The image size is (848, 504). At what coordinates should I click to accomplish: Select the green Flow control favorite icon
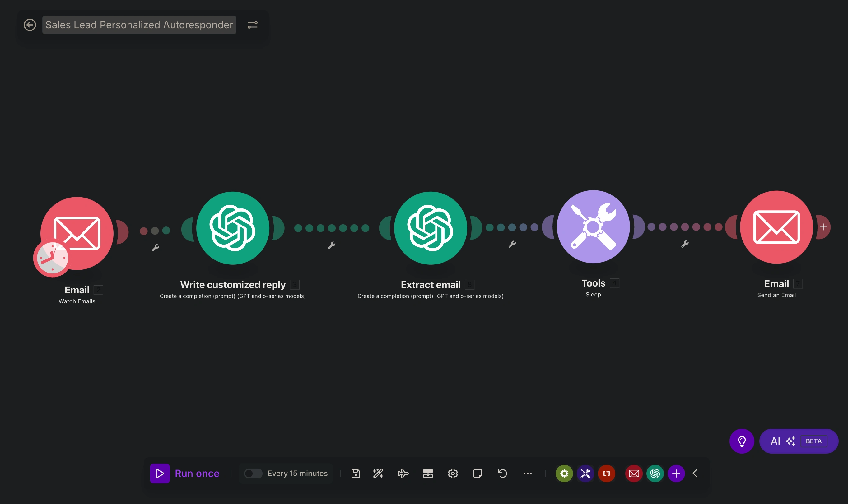click(x=564, y=474)
